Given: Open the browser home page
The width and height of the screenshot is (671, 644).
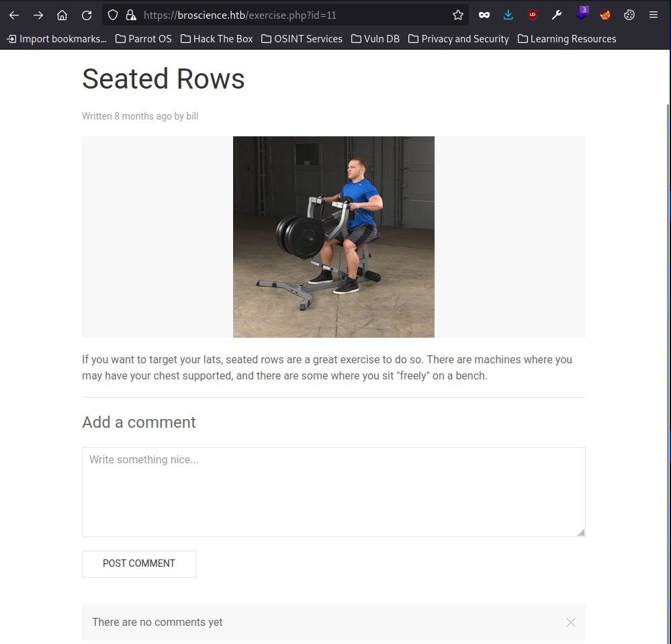Looking at the screenshot, I should [62, 15].
